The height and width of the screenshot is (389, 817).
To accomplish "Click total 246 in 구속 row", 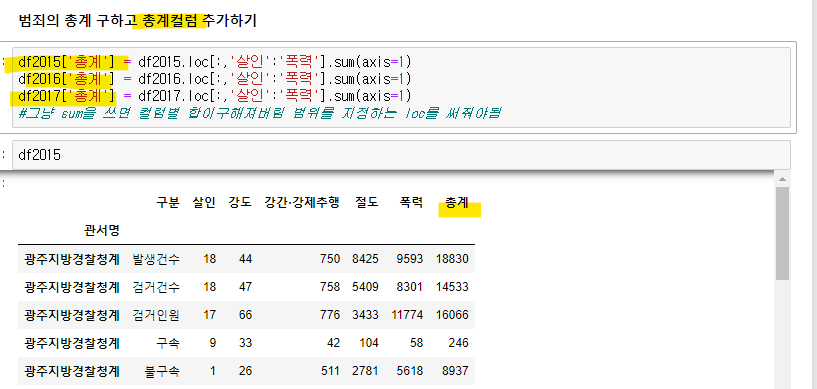I will [x=459, y=343].
